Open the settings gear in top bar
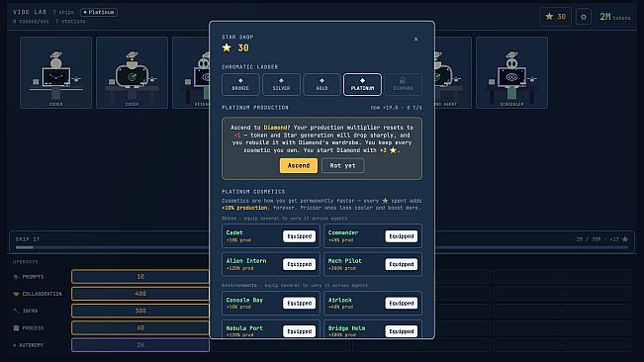 [584, 17]
